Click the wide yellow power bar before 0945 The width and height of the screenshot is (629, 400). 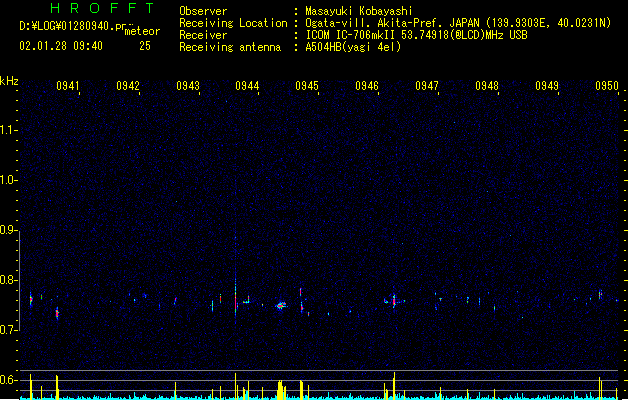tap(280, 390)
